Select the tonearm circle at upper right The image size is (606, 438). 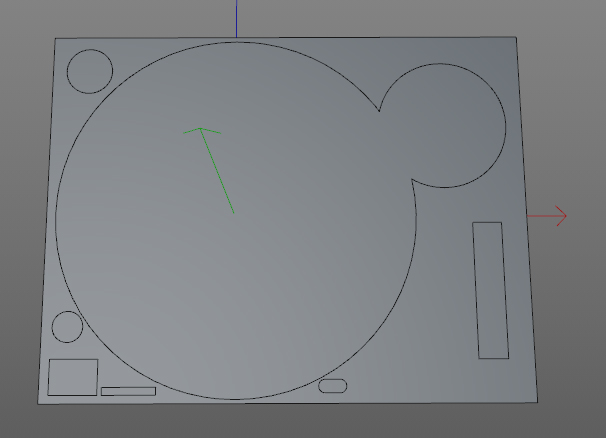[x=443, y=126]
